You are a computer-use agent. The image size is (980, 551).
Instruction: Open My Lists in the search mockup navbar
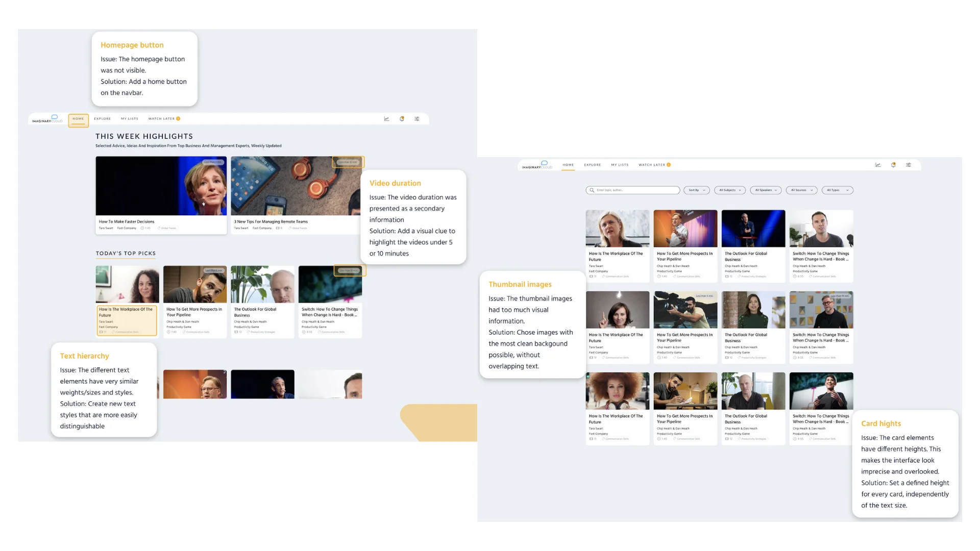tap(620, 165)
